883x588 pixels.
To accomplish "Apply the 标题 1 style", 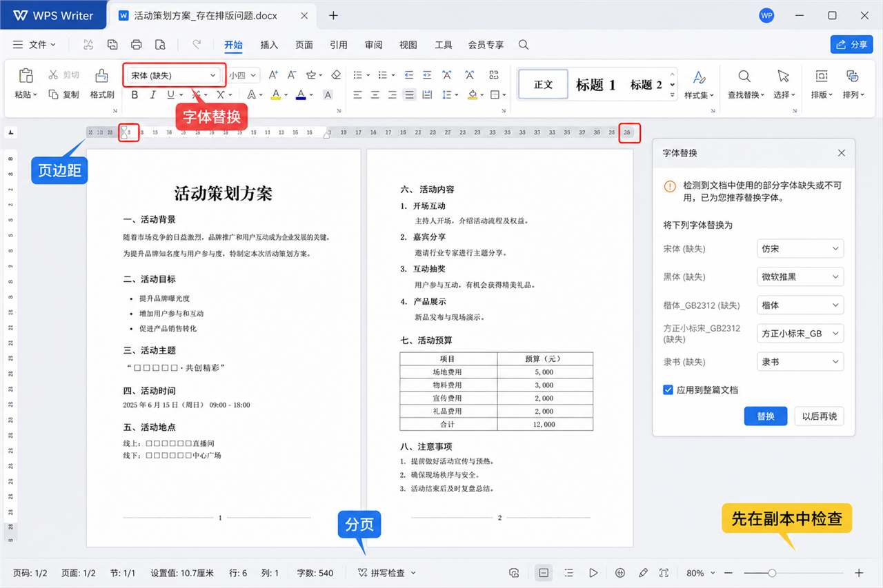I will coord(596,85).
